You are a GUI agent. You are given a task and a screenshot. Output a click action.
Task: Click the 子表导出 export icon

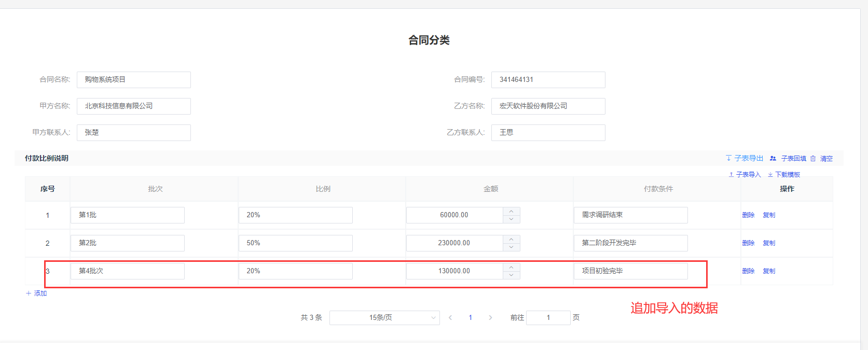tap(728, 158)
